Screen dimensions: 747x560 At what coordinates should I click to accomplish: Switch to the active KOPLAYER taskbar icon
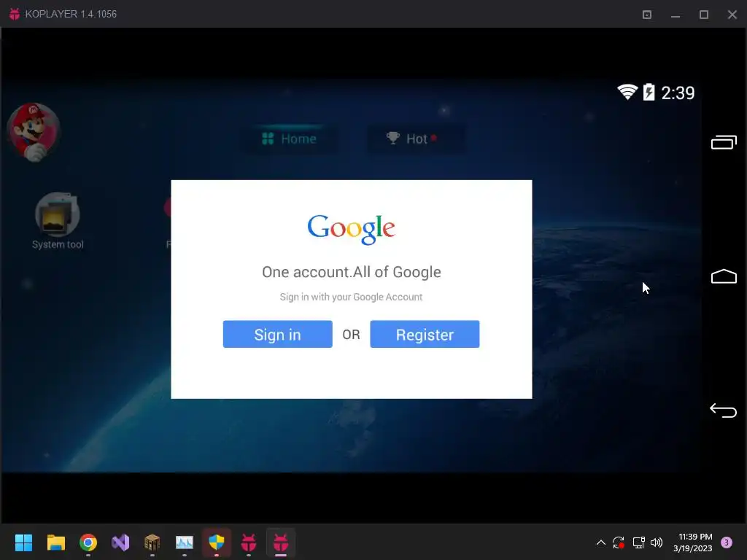tap(281, 542)
